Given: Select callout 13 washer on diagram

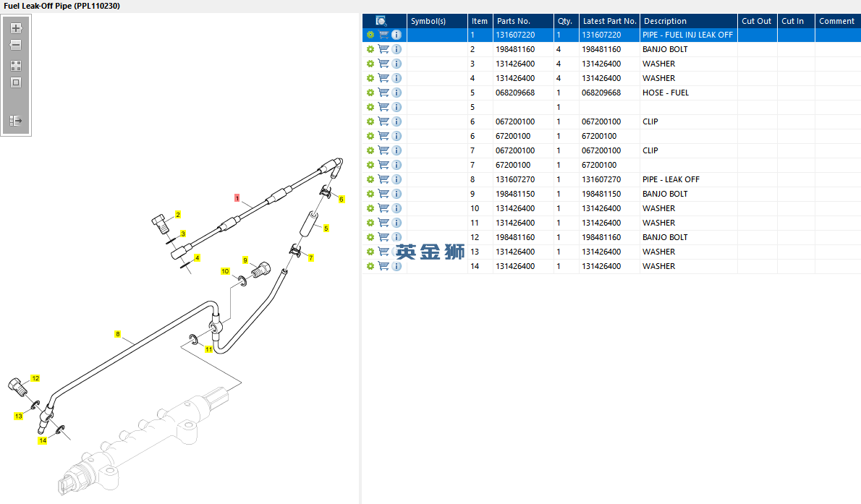Looking at the screenshot, I should click(x=19, y=417).
